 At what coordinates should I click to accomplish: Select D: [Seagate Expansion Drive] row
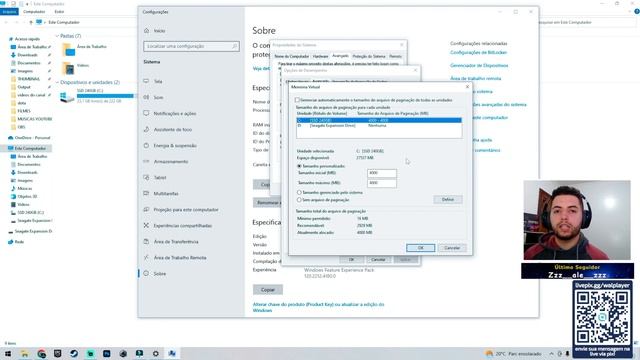379,126
